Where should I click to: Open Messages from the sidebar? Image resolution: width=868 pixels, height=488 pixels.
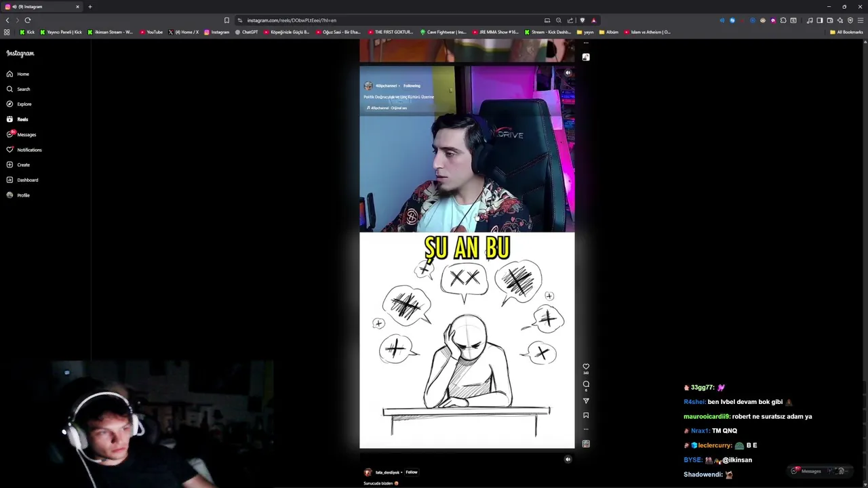(20, 134)
